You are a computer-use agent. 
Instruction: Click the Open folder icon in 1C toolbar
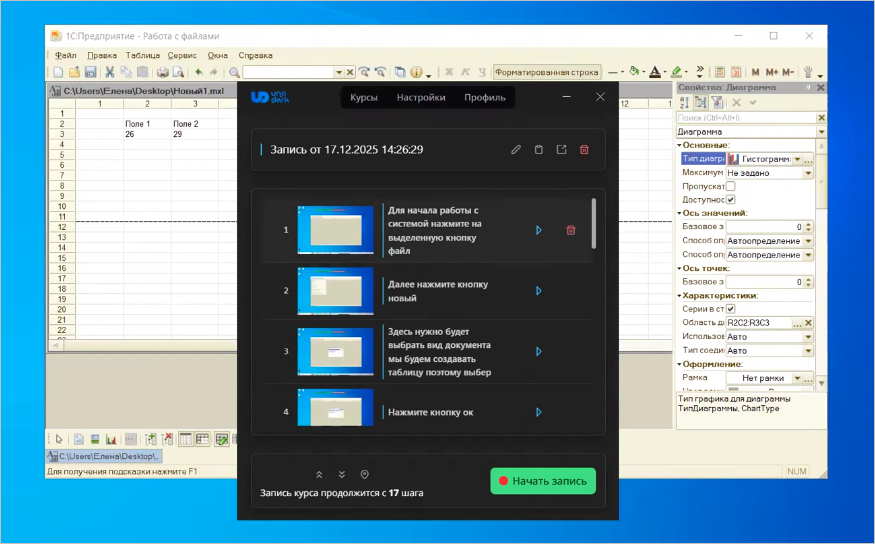[74, 72]
